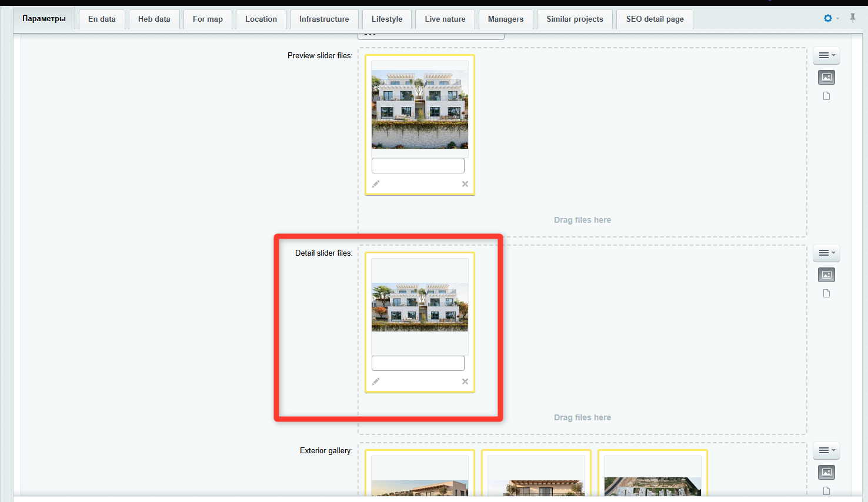Image resolution: width=868 pixels, height=502 pixels.
Task: Open Preview slider files menu dropdown
Action: pos(826,55)
